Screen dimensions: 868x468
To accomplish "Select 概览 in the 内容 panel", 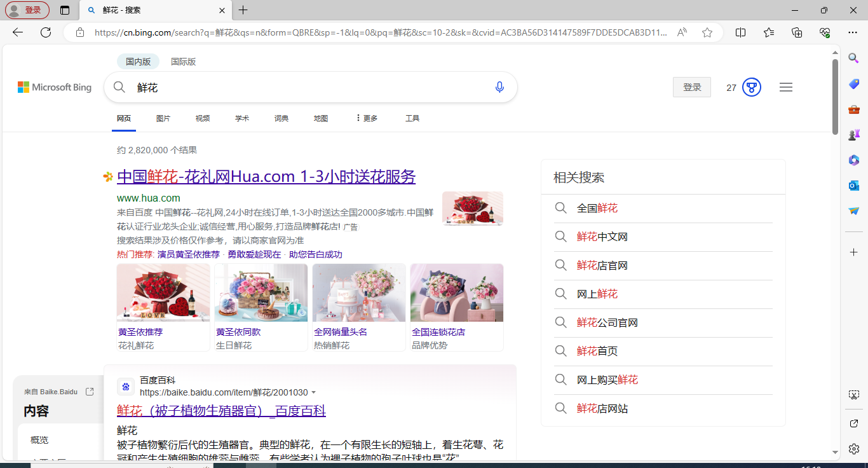I will [39, 440].
